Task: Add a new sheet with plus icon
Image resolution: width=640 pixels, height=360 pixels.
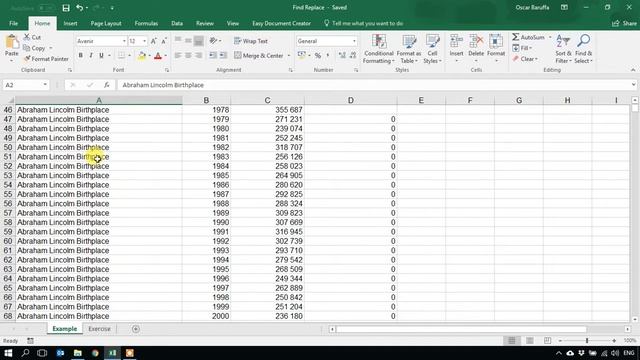Action: point(136,329)
